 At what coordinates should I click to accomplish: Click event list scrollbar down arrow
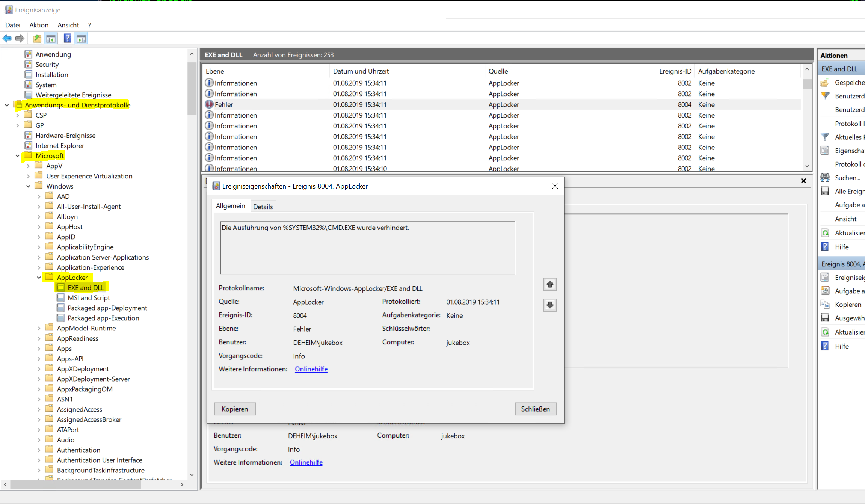[x=807, y=166]
